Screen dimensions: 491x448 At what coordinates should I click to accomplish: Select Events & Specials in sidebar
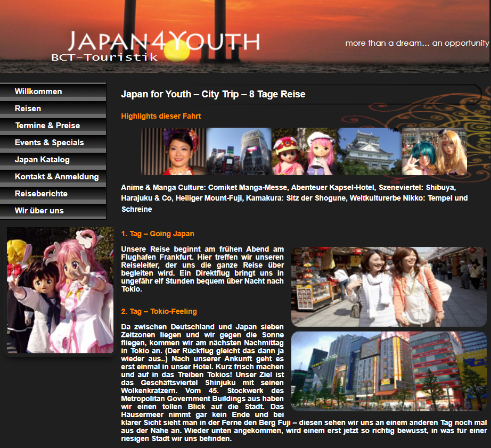(53, 143)
